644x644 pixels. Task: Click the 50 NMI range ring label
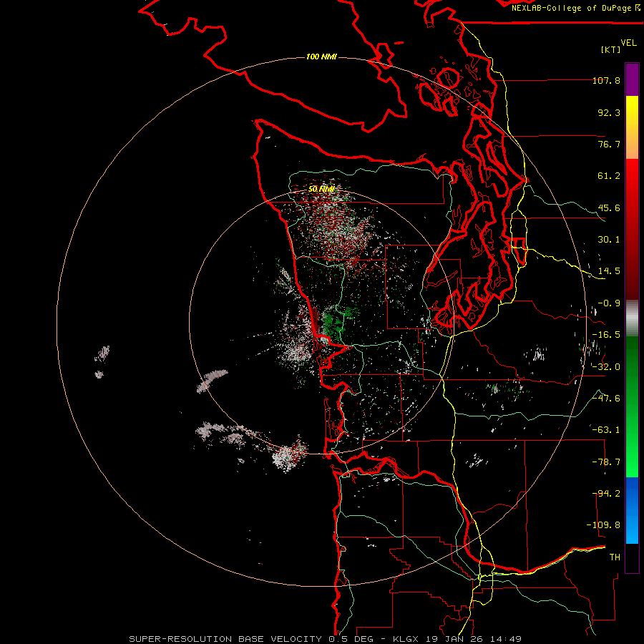pos(321,189)
